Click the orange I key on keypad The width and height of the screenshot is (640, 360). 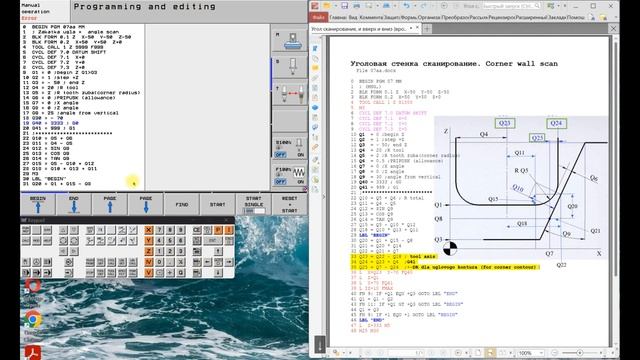[229, 230]
